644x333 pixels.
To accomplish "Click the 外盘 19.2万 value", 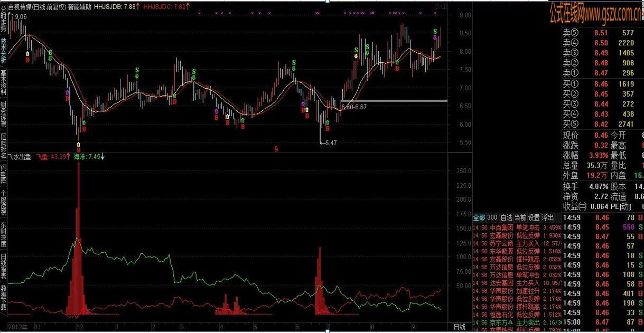I will pyautogui.click(x=597, y=176).
